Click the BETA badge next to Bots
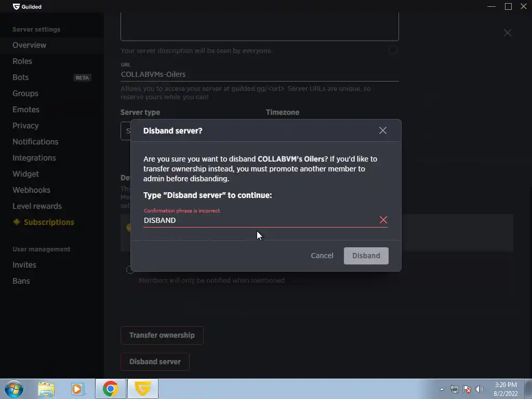Image resolution: width=532 pixels, height=399 pixels. 82,78
